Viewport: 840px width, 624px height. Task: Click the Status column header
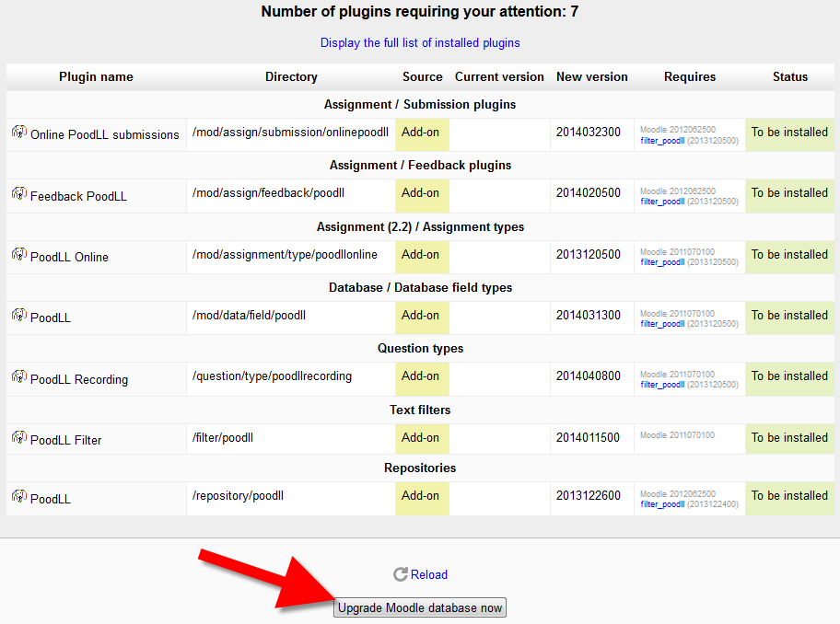click(789, 77)
